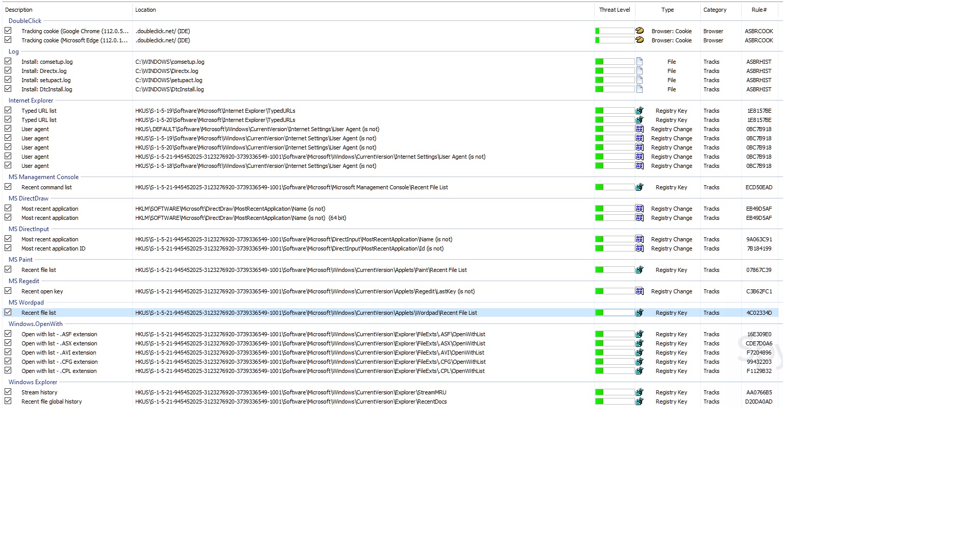Select the MS Paint Recent file list entry
The image size is (980, 551).
39,270
